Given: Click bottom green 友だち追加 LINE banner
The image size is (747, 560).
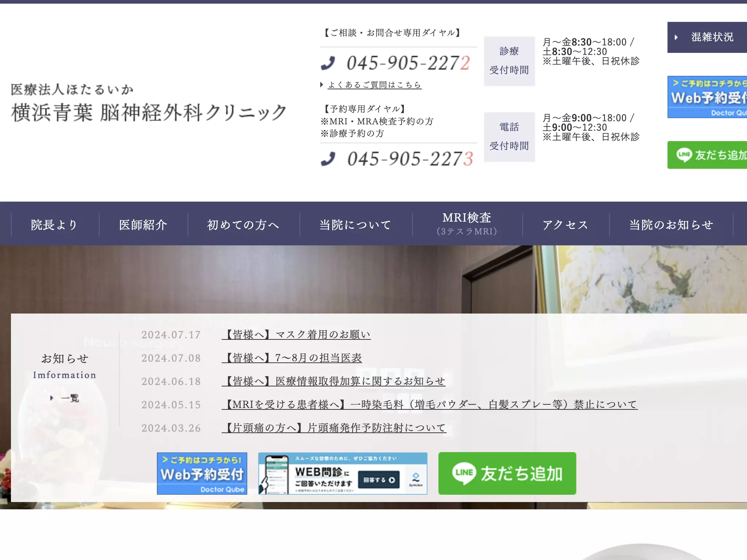Looking at the screenshot, I should point(507,473).
